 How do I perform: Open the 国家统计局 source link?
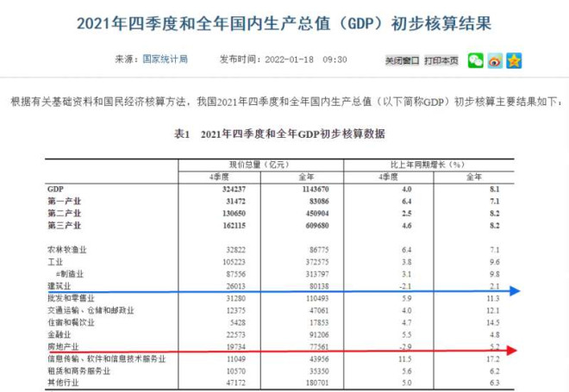click(166, 59)
